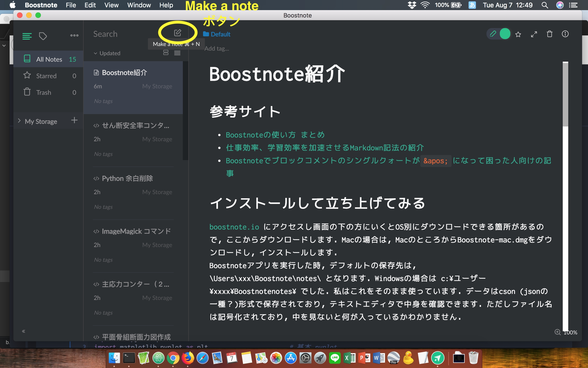The image size is (588, 368).
Task: Open Excel from the Dock
Action: pos(350,358)
